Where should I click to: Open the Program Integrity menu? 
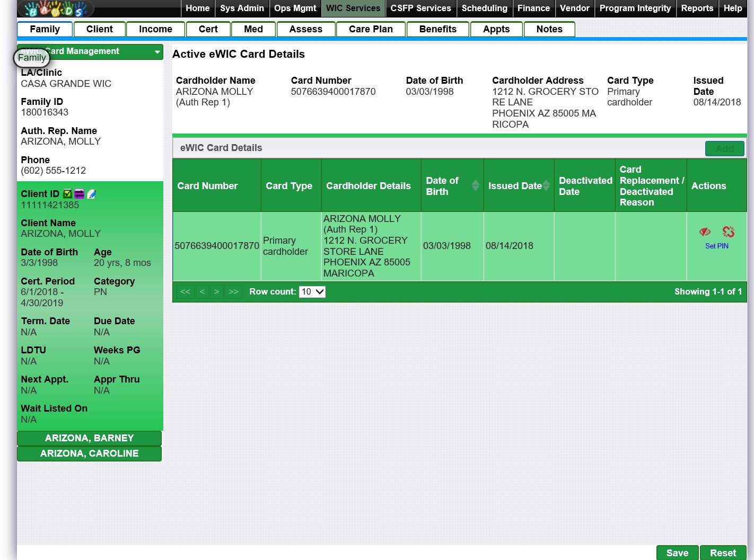pyautogui.click(x=635, y=8)
